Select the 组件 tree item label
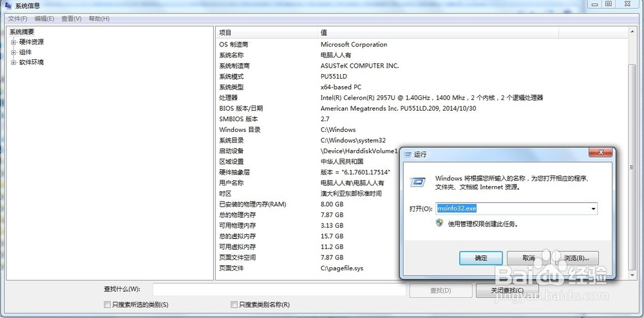The width and height of the screenshot is (644, 318). pyautogui.click(x=26, y=52)
